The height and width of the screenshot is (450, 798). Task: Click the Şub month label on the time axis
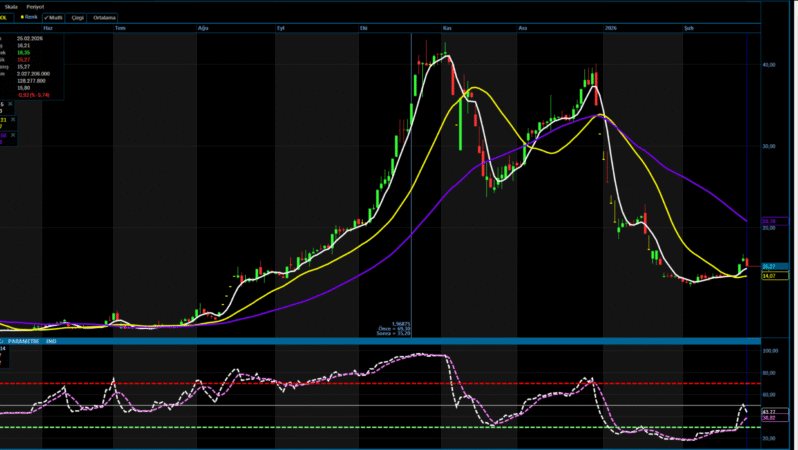coord(688,30)
